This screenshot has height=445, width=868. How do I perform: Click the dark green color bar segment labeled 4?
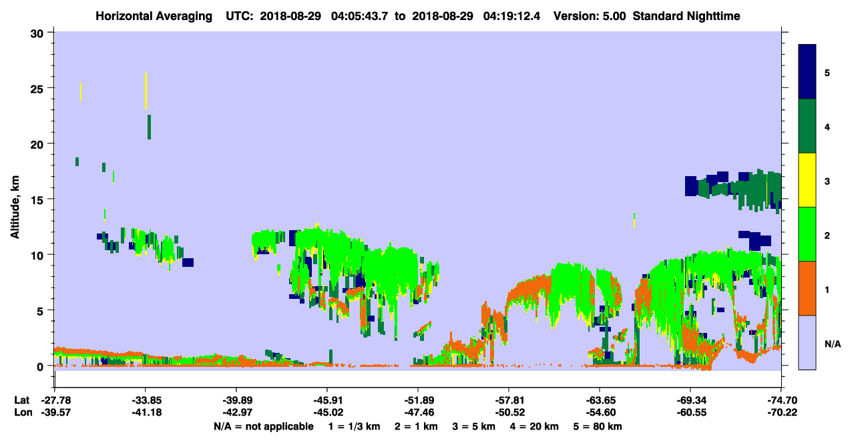[x=807, y=126]
